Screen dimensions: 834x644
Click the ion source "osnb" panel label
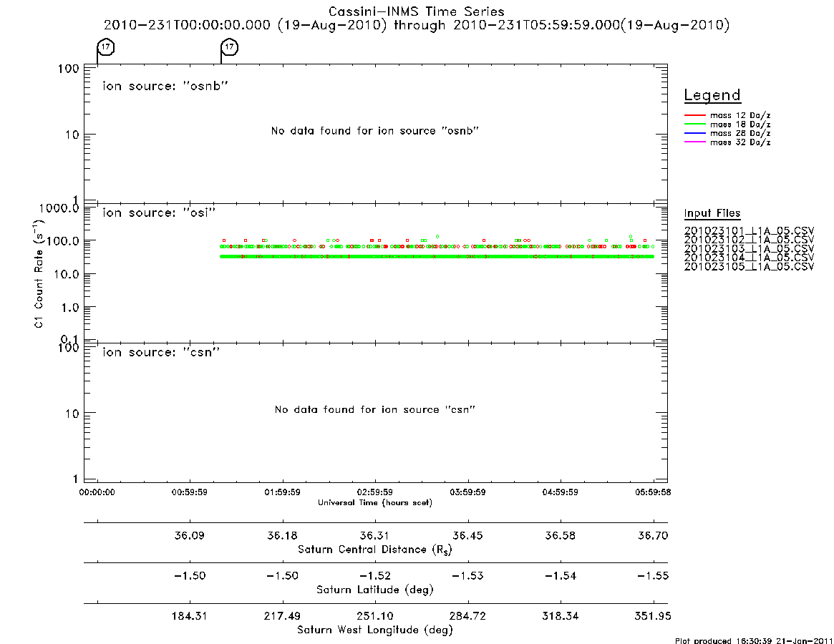165,86
